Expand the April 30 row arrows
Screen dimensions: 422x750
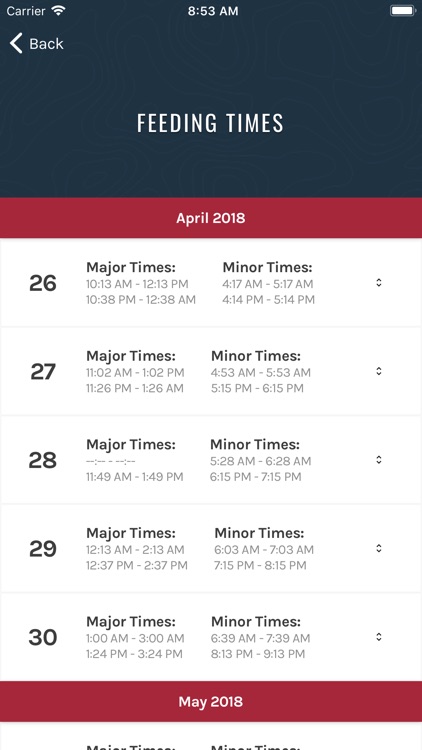pyautogui.click(x=378, y=637)
